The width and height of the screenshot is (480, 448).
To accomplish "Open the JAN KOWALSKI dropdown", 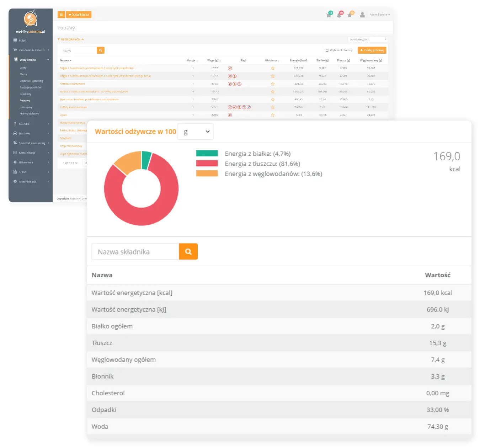I will 368,39.
